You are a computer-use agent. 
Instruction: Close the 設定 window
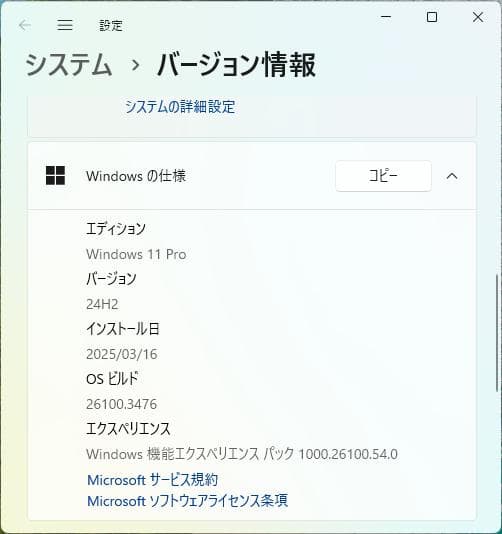[x=478, y=17]
